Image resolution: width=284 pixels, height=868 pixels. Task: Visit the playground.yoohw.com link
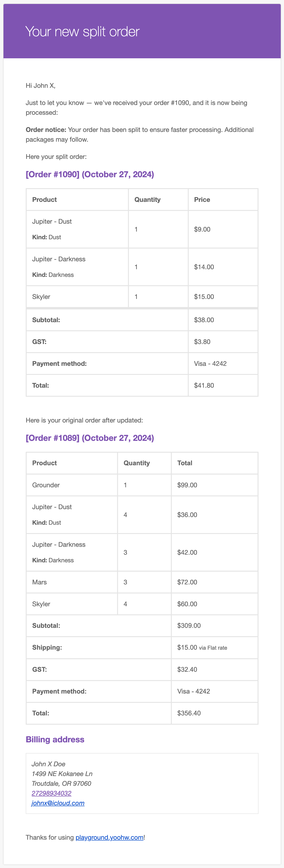(x=109, y=837)
